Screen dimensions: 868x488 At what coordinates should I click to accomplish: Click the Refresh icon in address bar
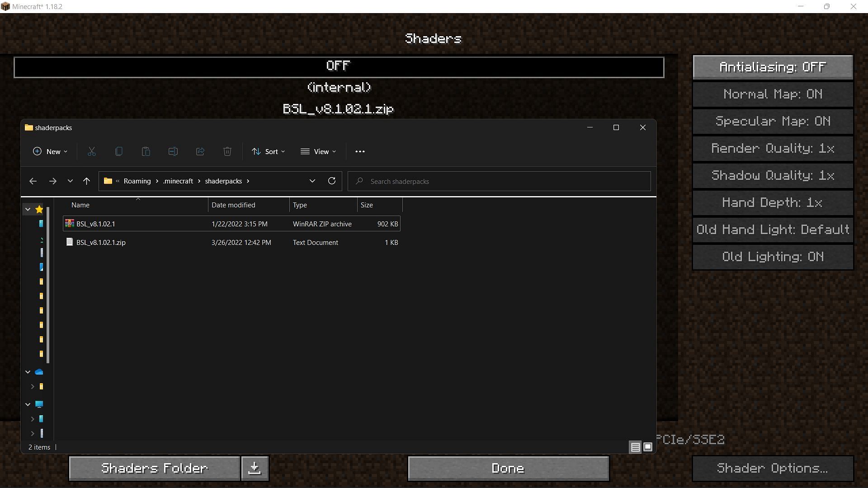tap(332, 181)
